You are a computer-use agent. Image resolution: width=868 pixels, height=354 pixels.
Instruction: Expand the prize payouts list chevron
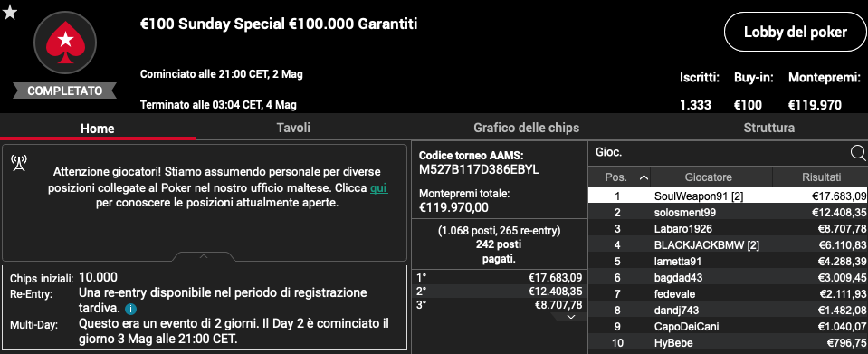[x=571, y=317]
